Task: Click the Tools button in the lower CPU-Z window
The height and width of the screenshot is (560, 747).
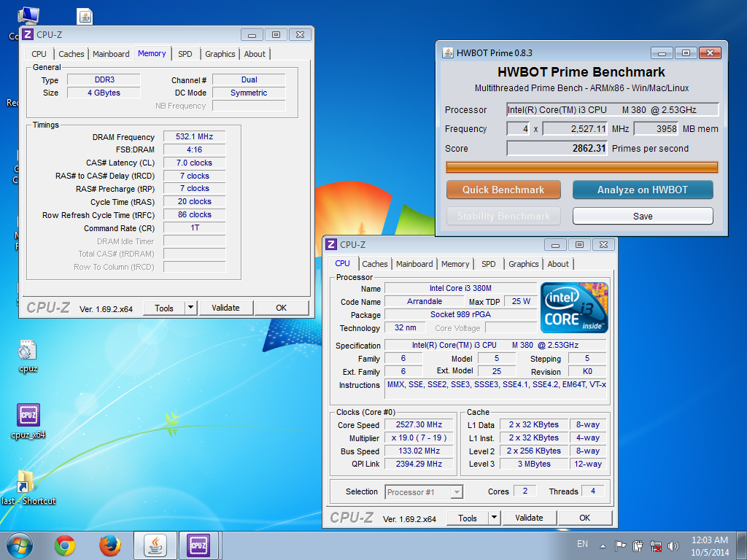Action: [x=468, y=518]
